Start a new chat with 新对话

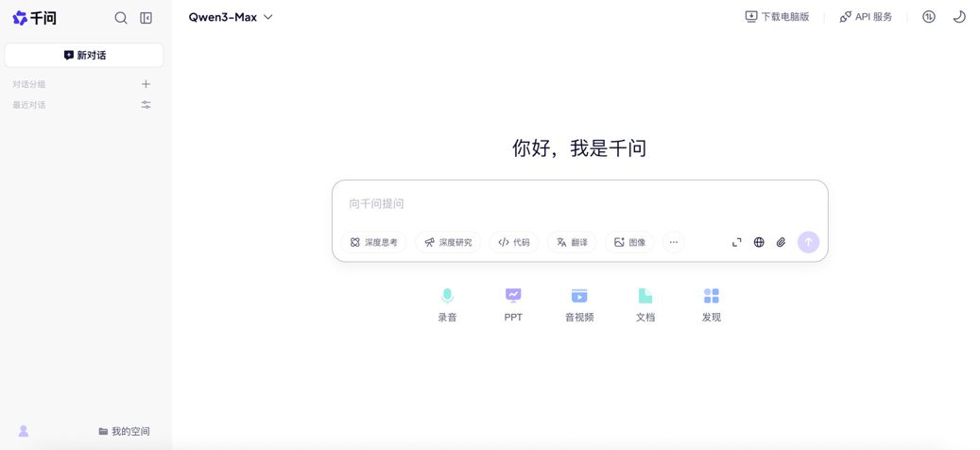point(84,56)
